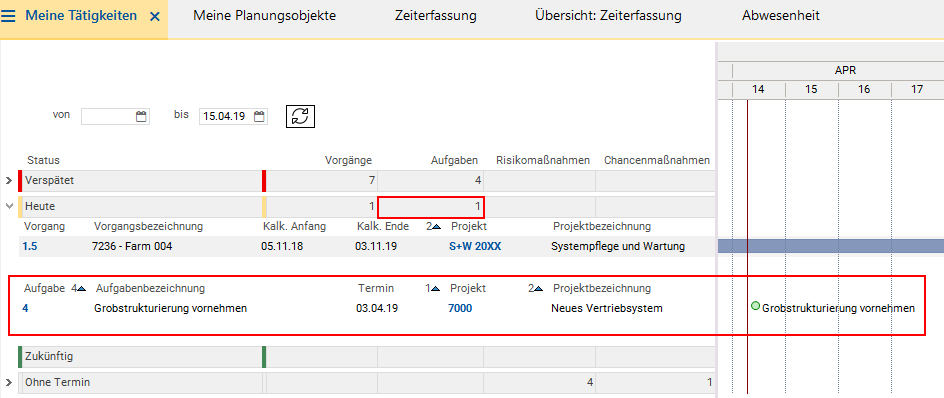Open calendar picker for bis date

coord(259,117)
